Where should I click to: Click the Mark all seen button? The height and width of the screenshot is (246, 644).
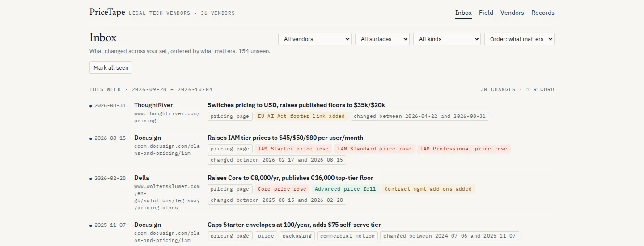point(111,67)
